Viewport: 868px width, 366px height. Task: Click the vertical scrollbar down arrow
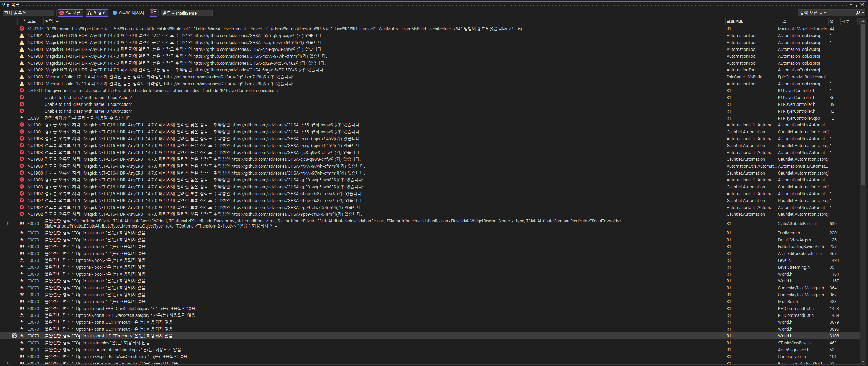click(x=863, y=361)
